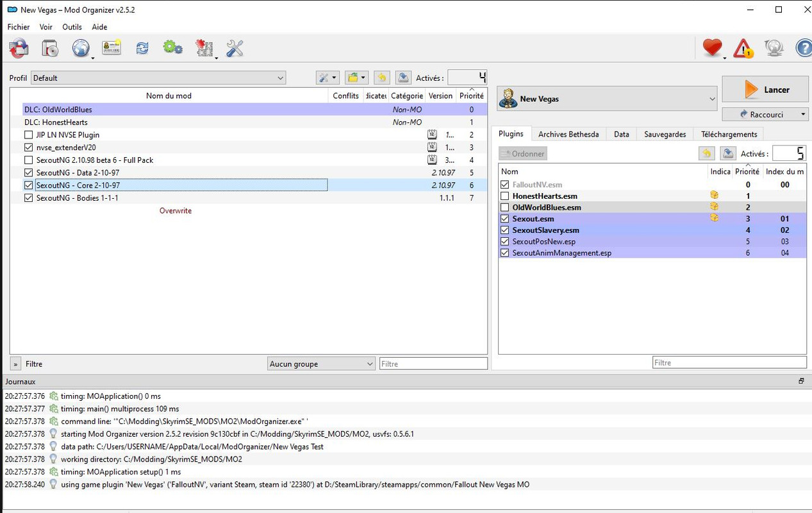Open the Outils menu

72,27
